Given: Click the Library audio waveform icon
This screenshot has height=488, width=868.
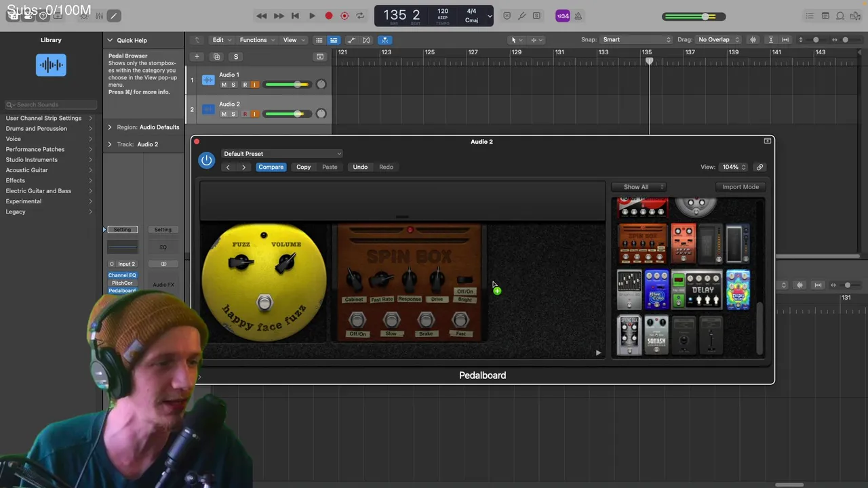Looking at the screenshot, I should point(51,65).
